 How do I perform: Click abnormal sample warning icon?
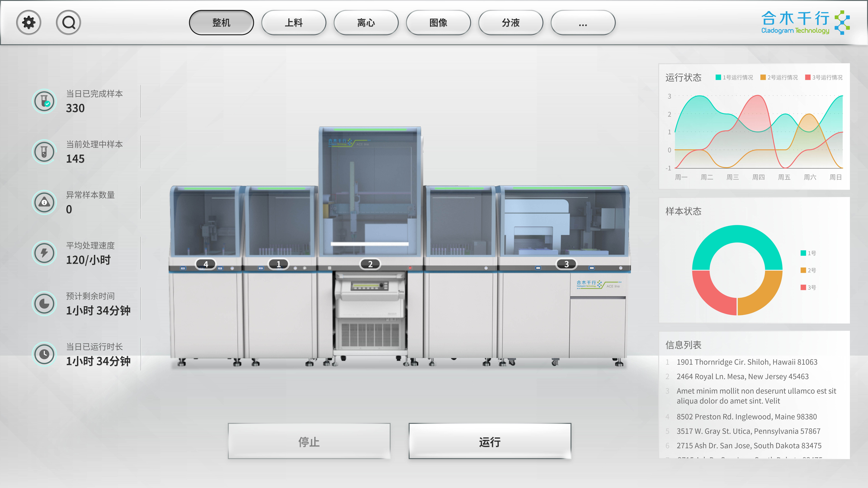44,202
